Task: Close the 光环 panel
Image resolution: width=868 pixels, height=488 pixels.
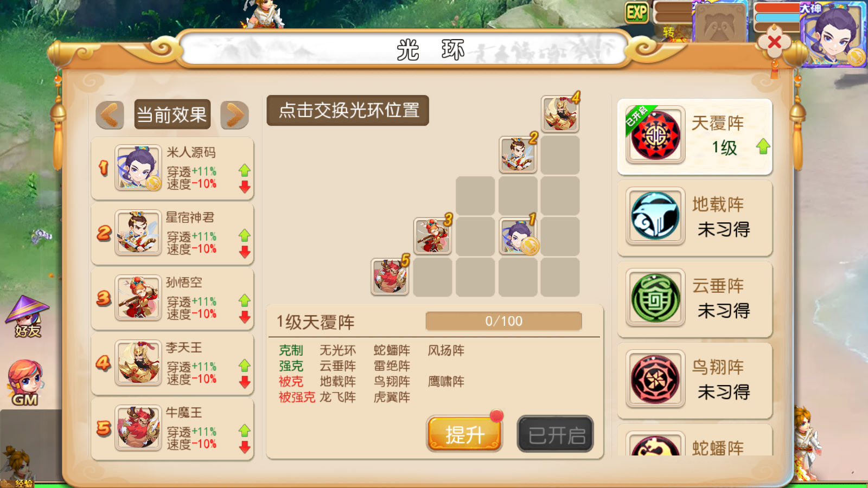Action: click(774, 42)
